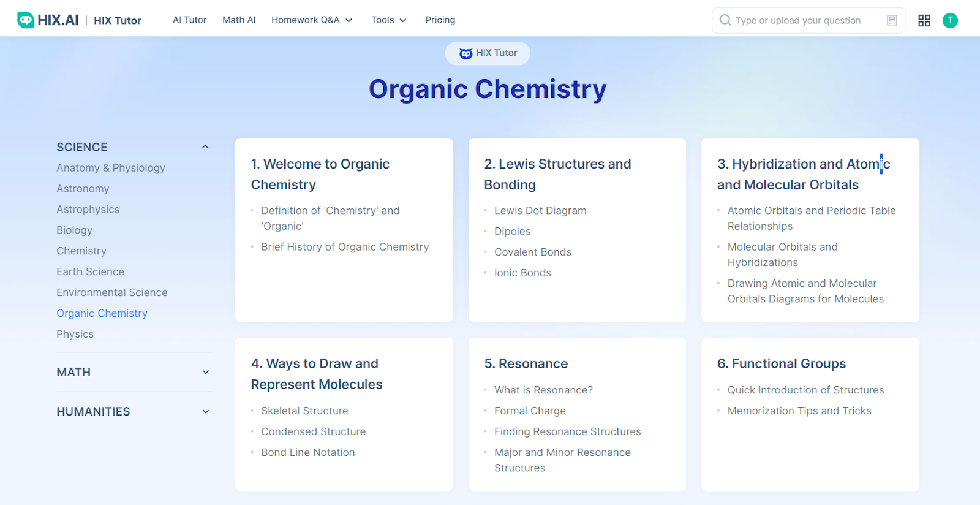The image size is (980, 505).
Task: Click the question search input field
Action: click(x=802, y=20)
